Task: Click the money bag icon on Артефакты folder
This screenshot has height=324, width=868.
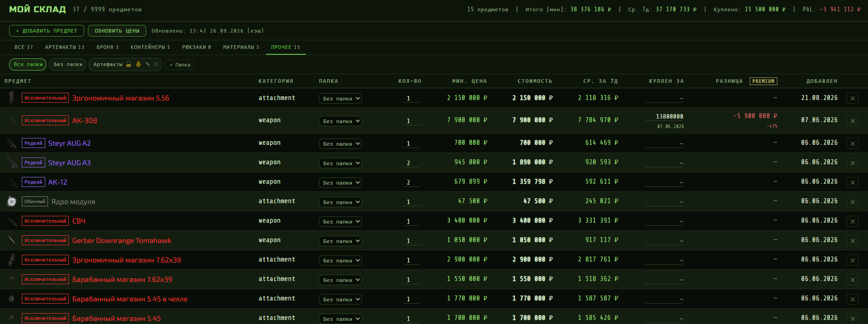Action: pyautogui.click(x=138, y=64)
